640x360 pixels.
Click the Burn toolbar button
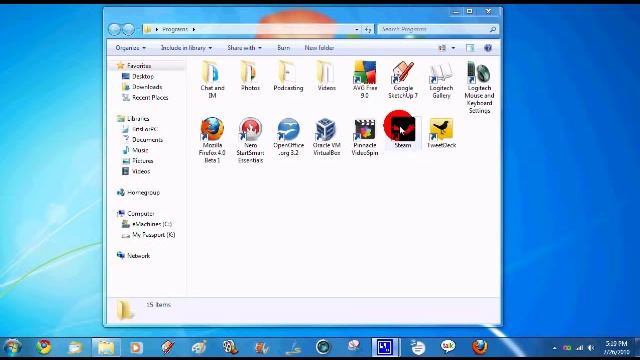point(283,48)
